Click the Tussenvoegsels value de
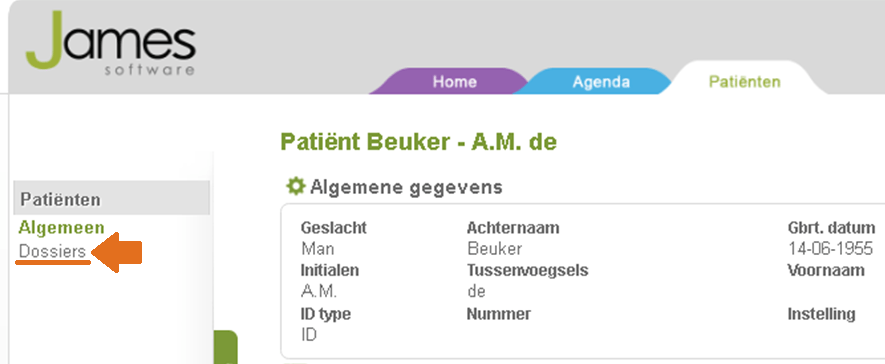This screenshot has height=364, width=885. [476, 292]
